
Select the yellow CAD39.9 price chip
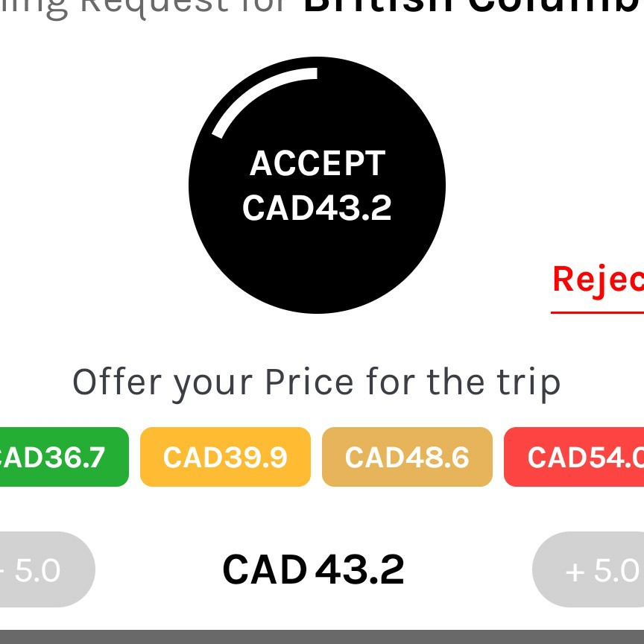pos(225,457)
